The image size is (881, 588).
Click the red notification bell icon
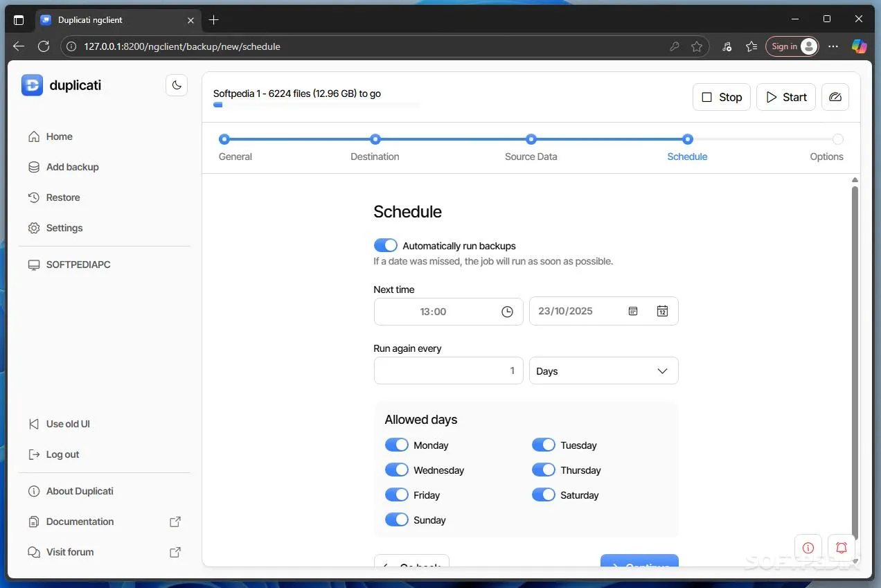pyautogui.click(x=842, y=548)
